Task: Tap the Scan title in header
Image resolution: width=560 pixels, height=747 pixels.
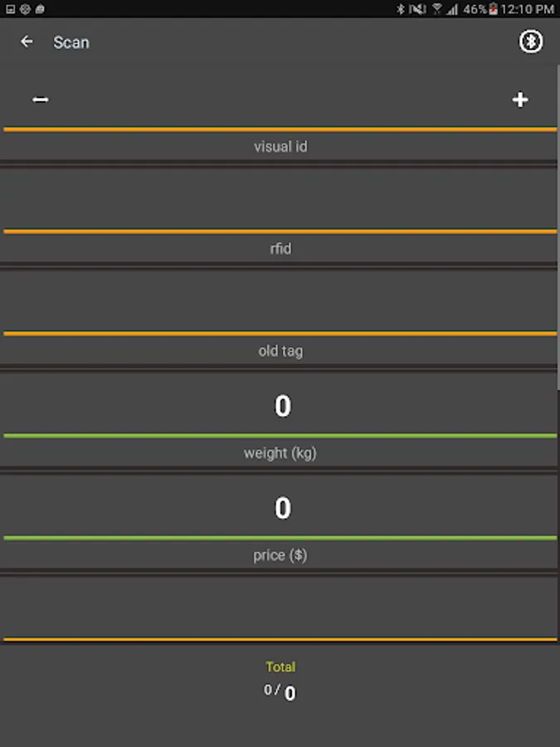Action: point(71,42)
